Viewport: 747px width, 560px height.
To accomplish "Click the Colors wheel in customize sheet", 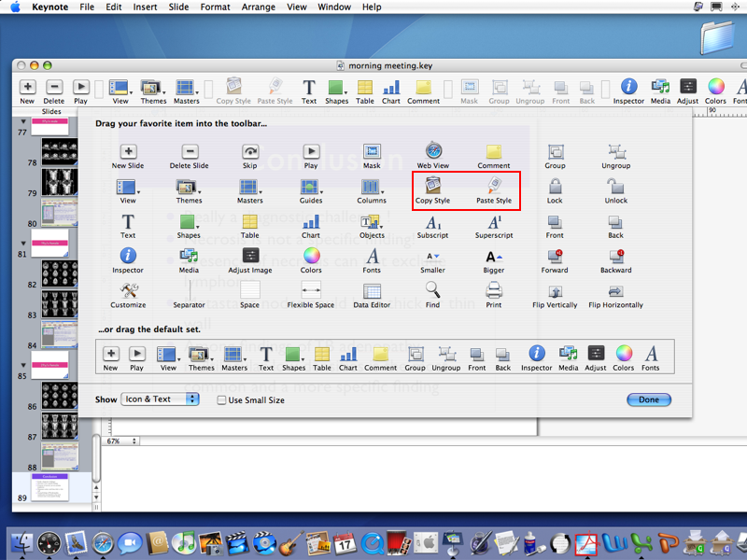I will [x=311, y=256].
